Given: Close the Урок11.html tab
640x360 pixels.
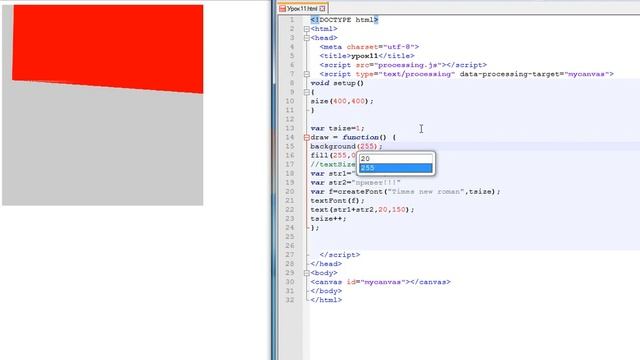Looking at the screenshot, I should click(x=322, y=8).
